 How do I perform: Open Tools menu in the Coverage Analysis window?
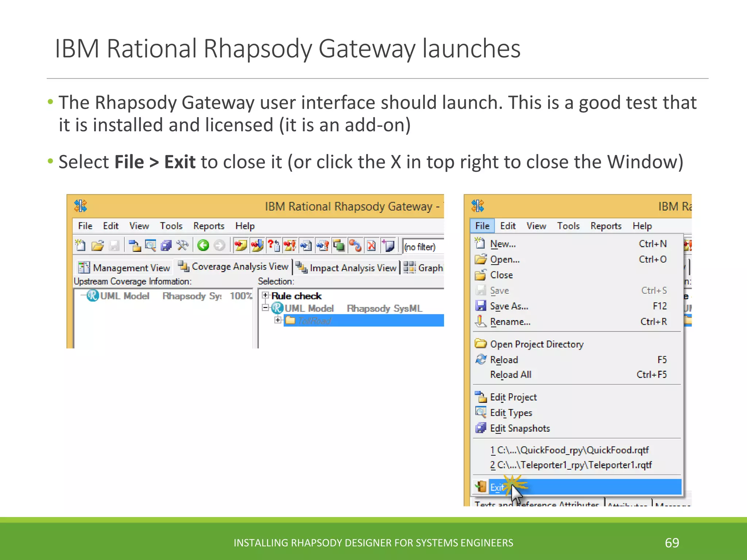tap(171, 226)
